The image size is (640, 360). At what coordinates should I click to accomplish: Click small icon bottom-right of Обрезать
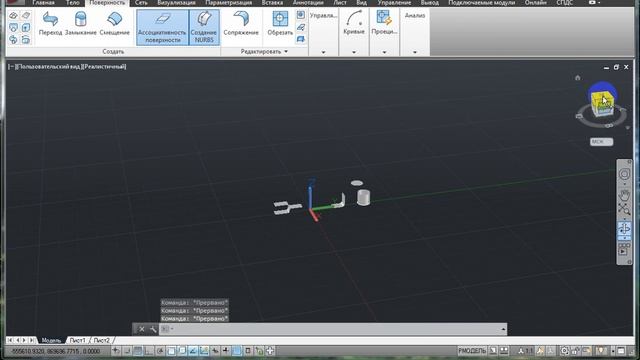point(301,39)
